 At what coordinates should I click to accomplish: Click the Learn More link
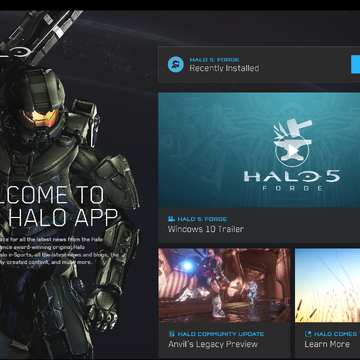(x=327, y=344)
